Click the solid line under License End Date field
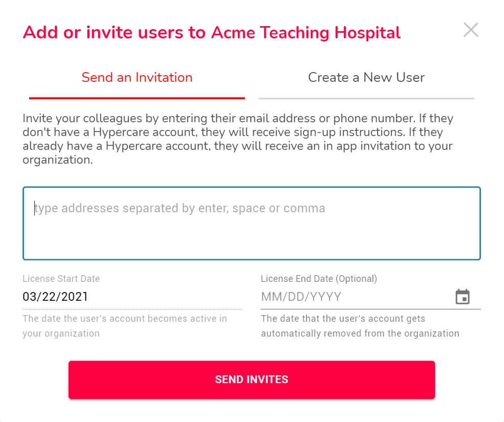The image size is (504, 422). point(371,309)
